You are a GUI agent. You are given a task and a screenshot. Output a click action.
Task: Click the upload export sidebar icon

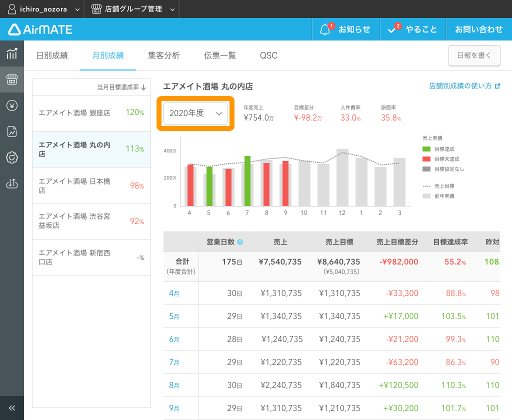[12, 183]
